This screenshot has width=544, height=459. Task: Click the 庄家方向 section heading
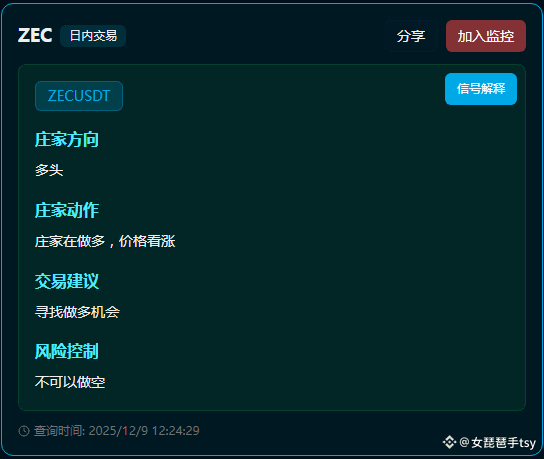click(x=67, y=139)
